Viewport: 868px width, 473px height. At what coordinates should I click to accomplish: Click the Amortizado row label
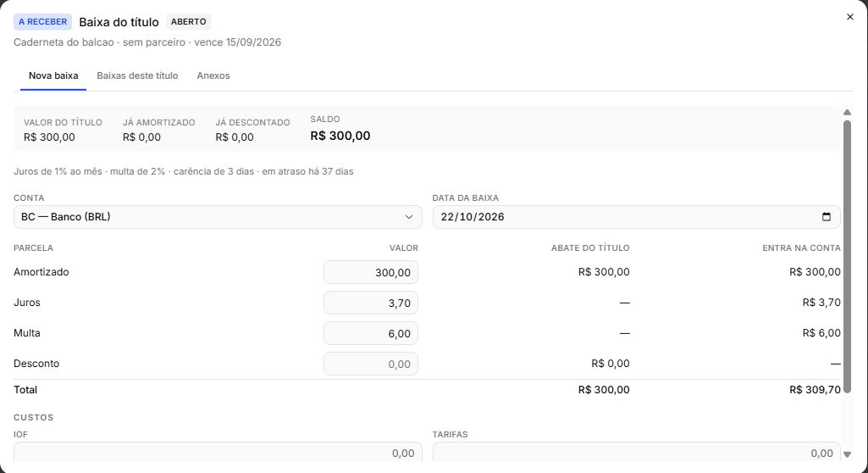(41, 272)
